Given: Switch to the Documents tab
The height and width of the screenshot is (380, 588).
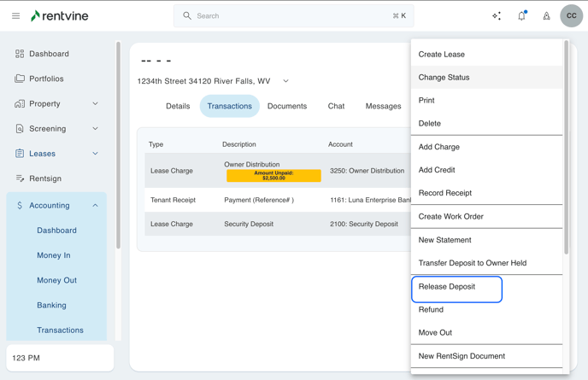Looking at the screenshot, I should pyautogui.click(x=286, y=107).
